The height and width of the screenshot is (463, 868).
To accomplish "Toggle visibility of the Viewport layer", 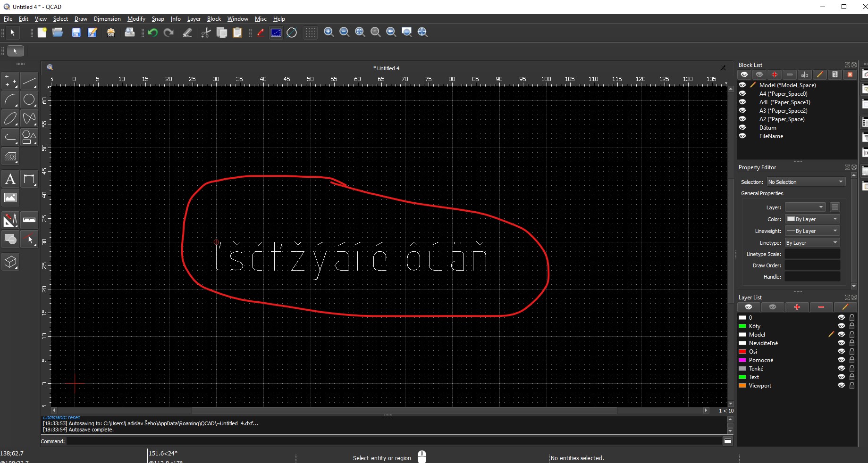I will click(x=841, y=385).
